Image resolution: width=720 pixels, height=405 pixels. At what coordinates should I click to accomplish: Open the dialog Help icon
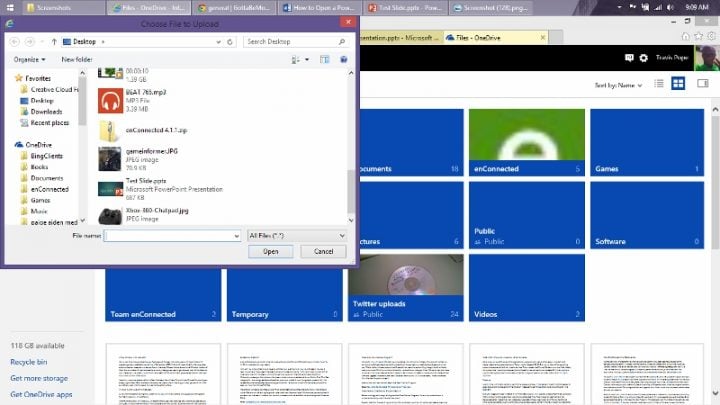(343, 60)
